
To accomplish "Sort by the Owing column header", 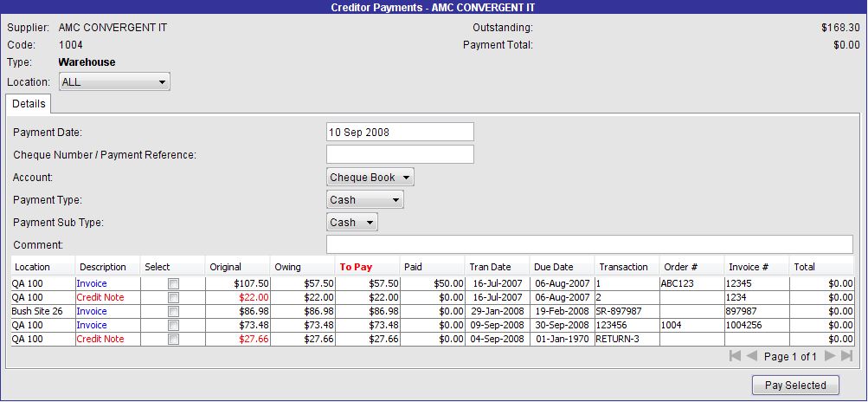I will [303, 267].
